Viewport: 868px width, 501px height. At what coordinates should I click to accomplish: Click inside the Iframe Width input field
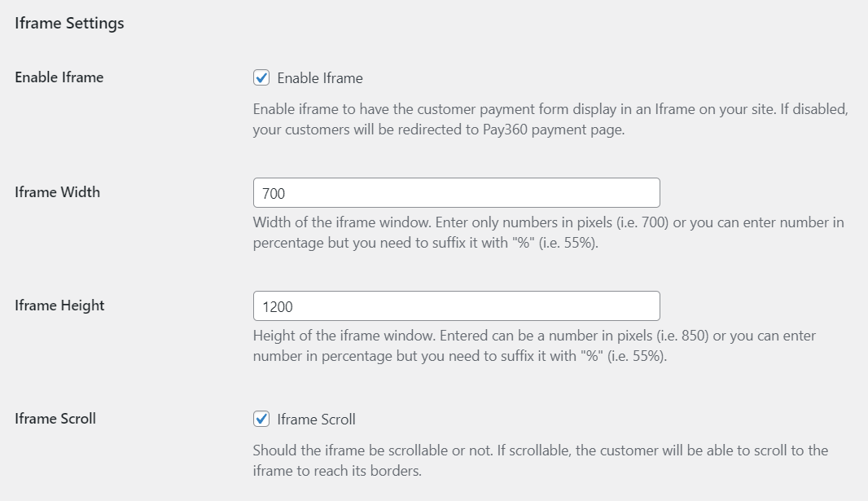coord(456,192)
